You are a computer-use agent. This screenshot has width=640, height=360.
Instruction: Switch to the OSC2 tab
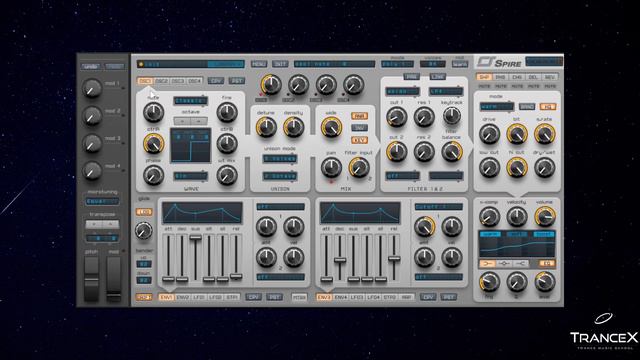[162, 81]
